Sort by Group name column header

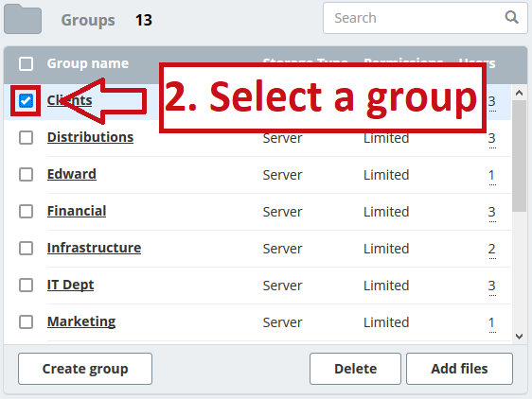[88, 63]
